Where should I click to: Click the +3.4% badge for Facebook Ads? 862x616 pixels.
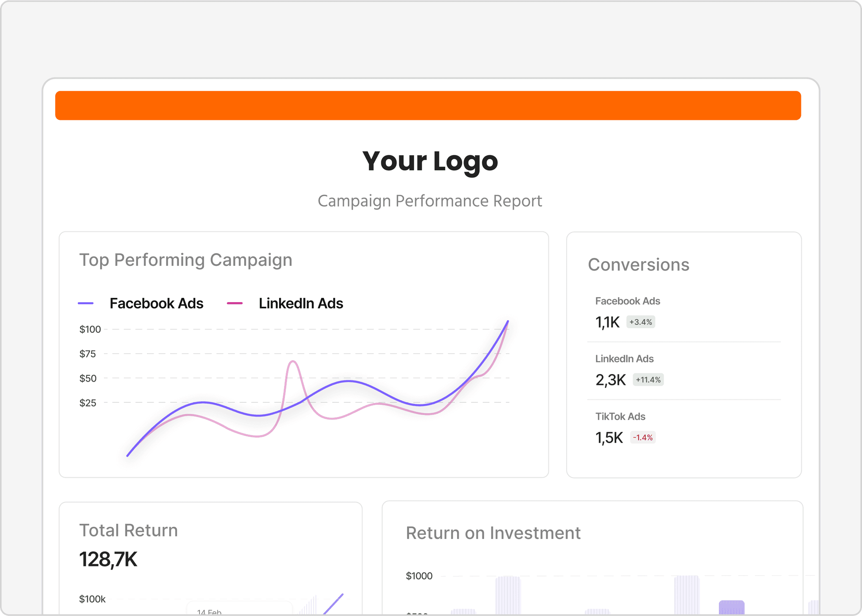640,321
